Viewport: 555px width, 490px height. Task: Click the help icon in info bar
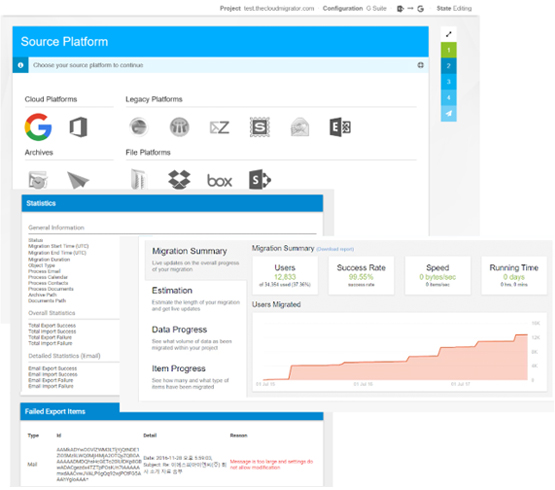point(420,65)
